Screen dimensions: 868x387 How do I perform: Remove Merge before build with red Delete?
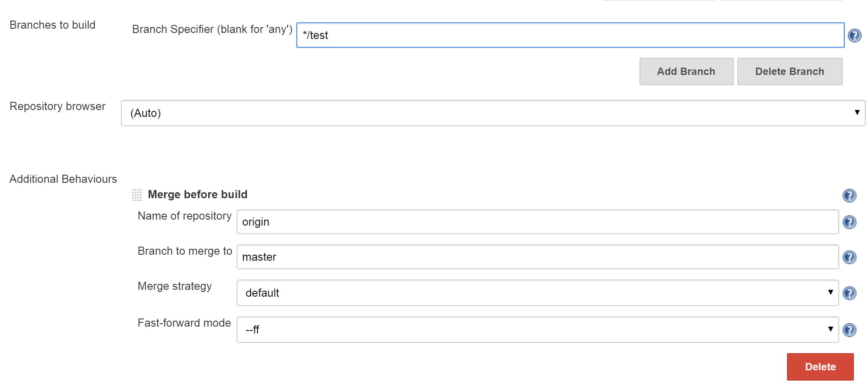click(x=820, y=367)
